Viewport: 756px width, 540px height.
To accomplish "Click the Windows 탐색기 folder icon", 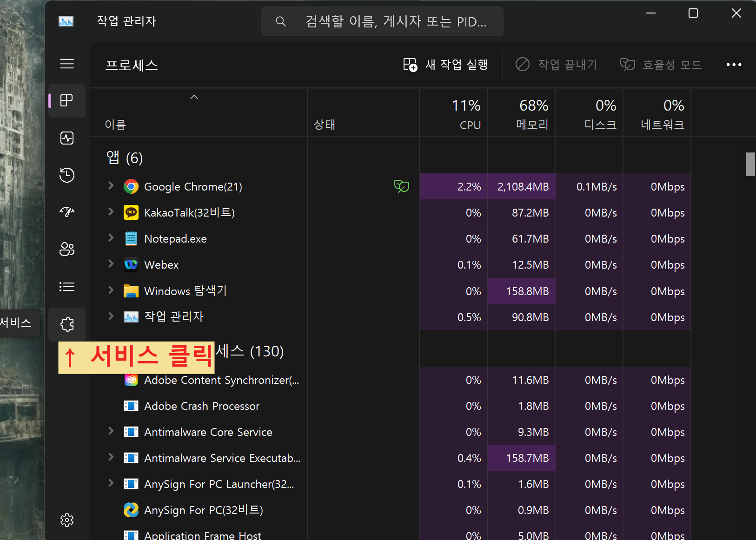I will [x=131, y=291].
